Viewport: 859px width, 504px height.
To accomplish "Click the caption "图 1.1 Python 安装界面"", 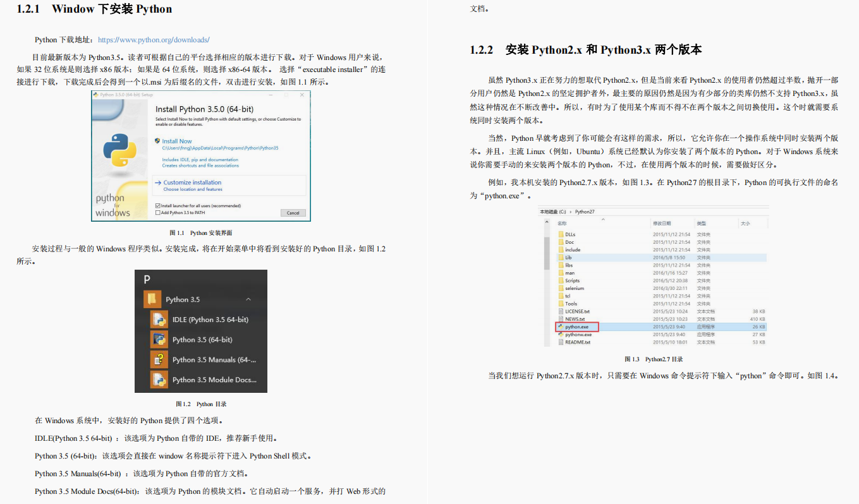I will pyautogui.click(x=201, y=233).
